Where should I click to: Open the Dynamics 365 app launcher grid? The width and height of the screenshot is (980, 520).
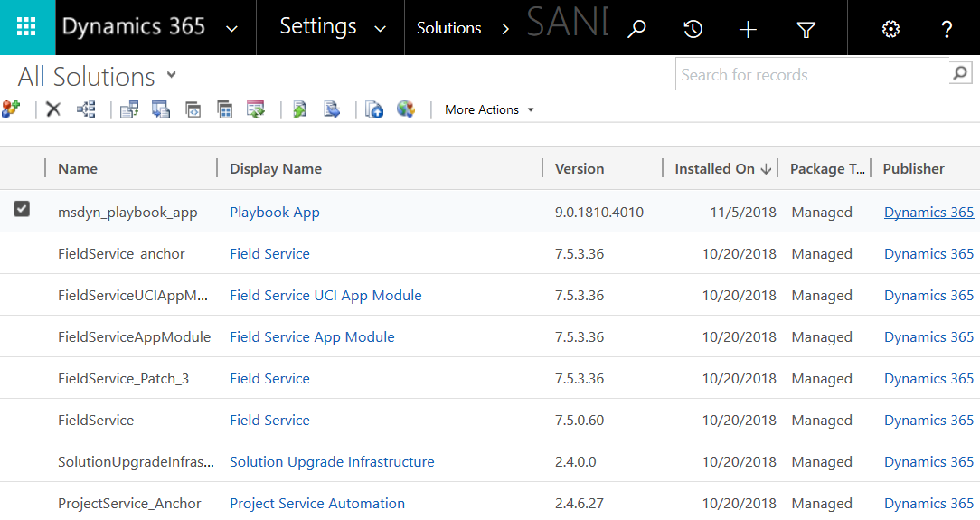coord(26,27)
